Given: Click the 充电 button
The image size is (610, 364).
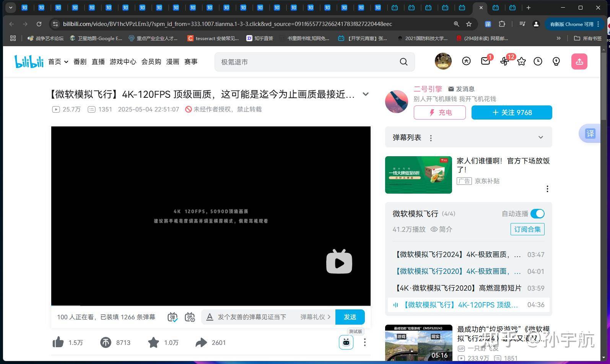Looking at the screenshot, I should (x=440, y=113).
